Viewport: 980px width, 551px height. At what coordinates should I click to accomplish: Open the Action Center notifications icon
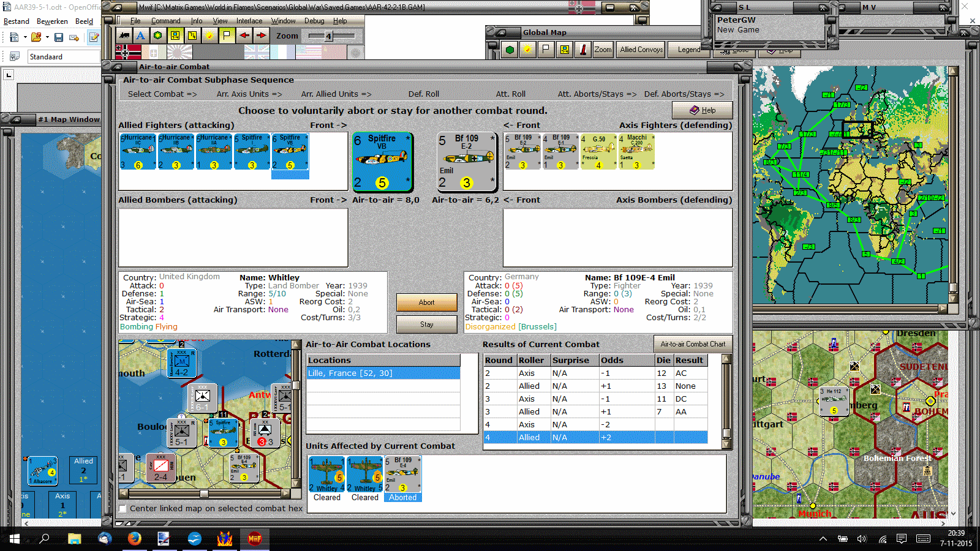pyautogui.click(x=902, y=539)
